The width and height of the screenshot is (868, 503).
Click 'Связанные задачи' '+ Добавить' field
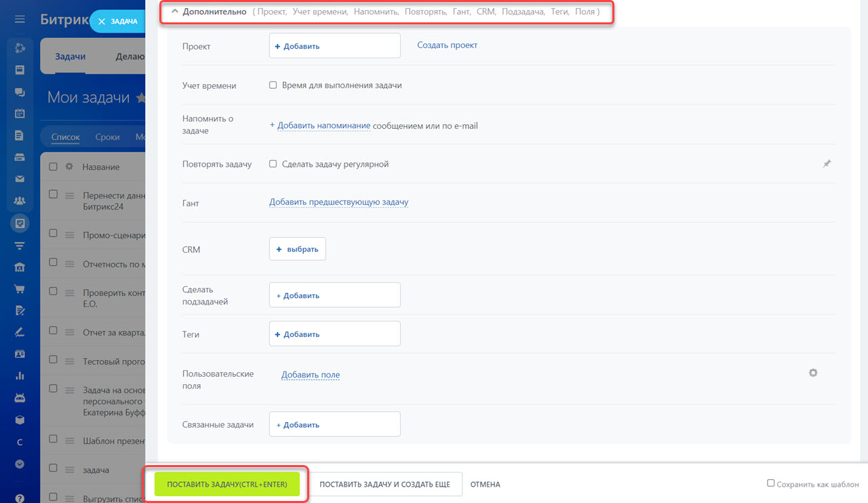(335, 424)
